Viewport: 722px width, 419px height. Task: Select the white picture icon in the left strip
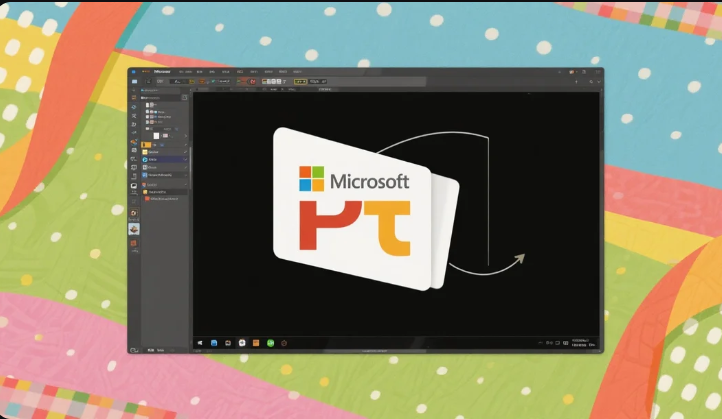[134, 186]
